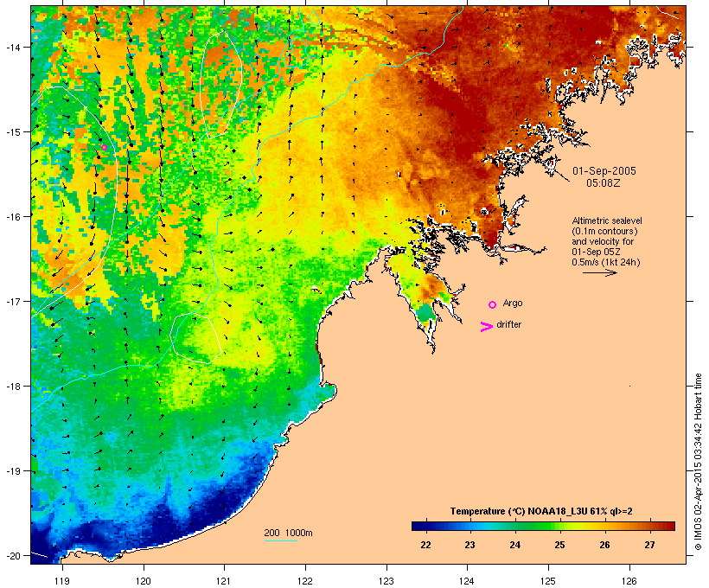Click the '-19' latitude axis label

[x=12, y=471]
